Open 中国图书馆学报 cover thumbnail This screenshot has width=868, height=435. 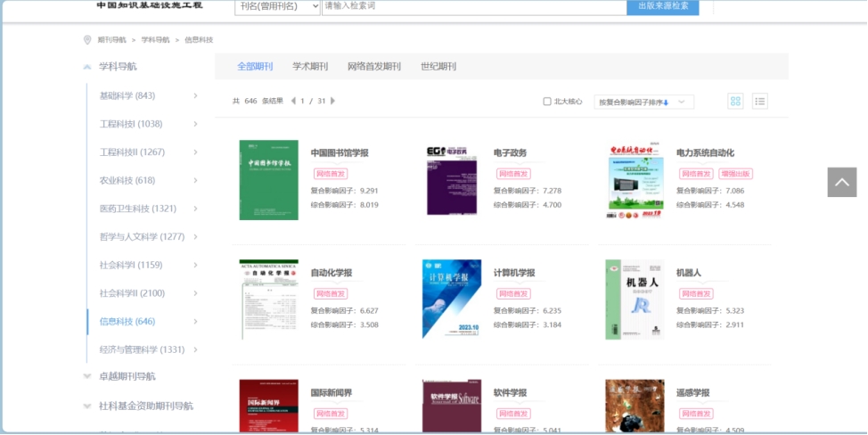269,180
